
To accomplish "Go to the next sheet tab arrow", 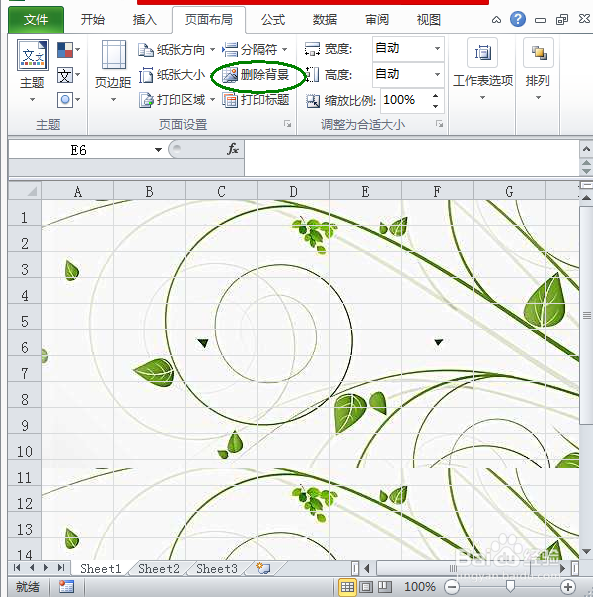I will [46, 568].
